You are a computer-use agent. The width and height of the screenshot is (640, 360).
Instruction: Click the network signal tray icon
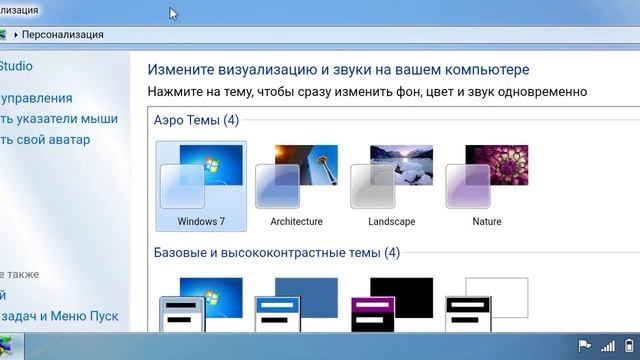(608, 346)
